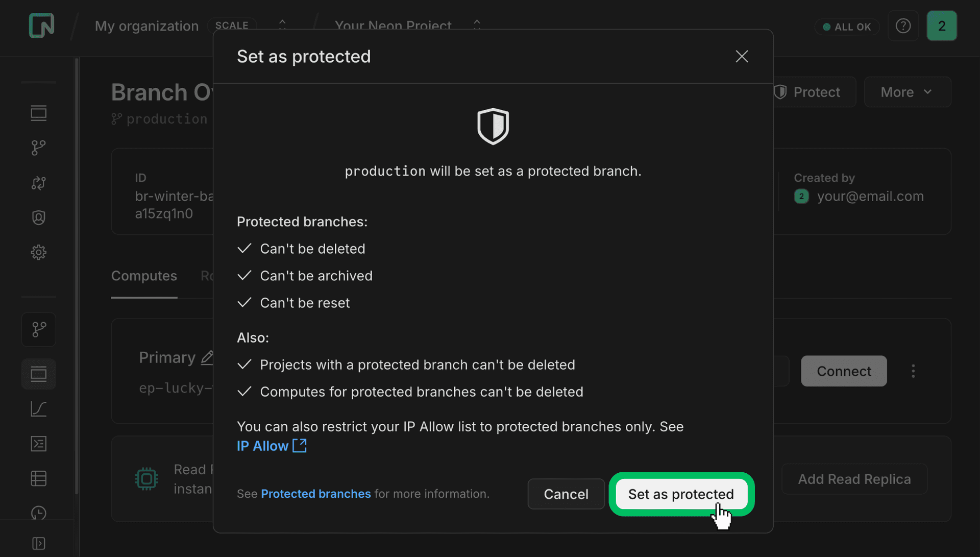Select the Monitoring chart icon
This screenshot has width=980, height=557.
pos(39,409)
